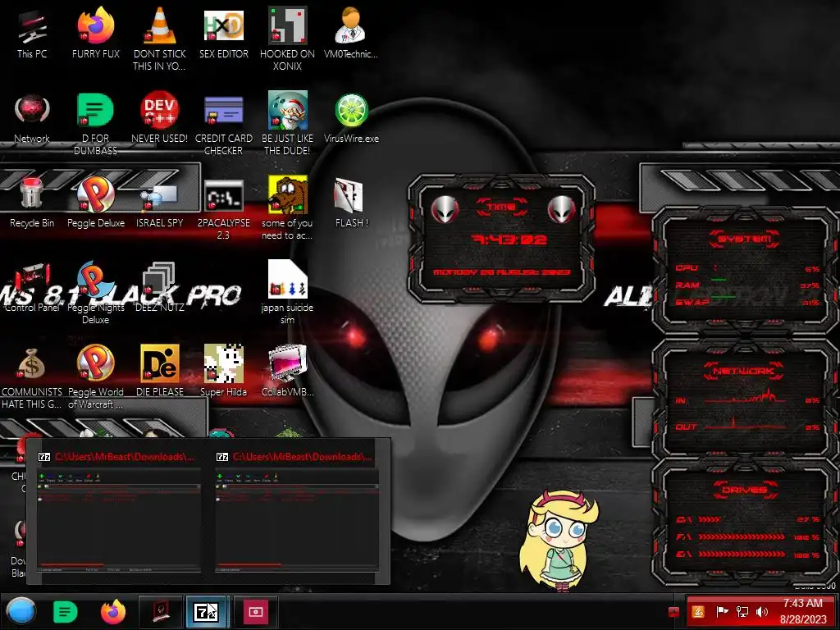Screen dimensions: 840x630
Task: Launch Firefox from the taskbar
Action: [113, 612]
